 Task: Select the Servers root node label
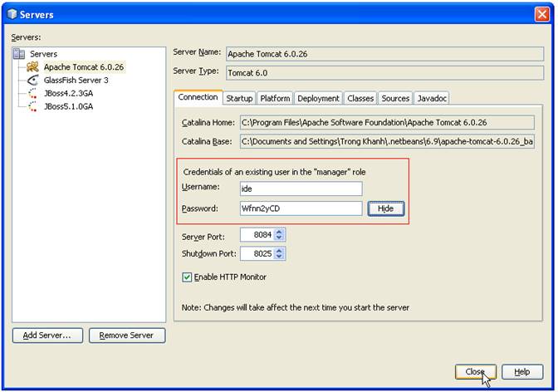pyautogui.click(x=43, y=54)
